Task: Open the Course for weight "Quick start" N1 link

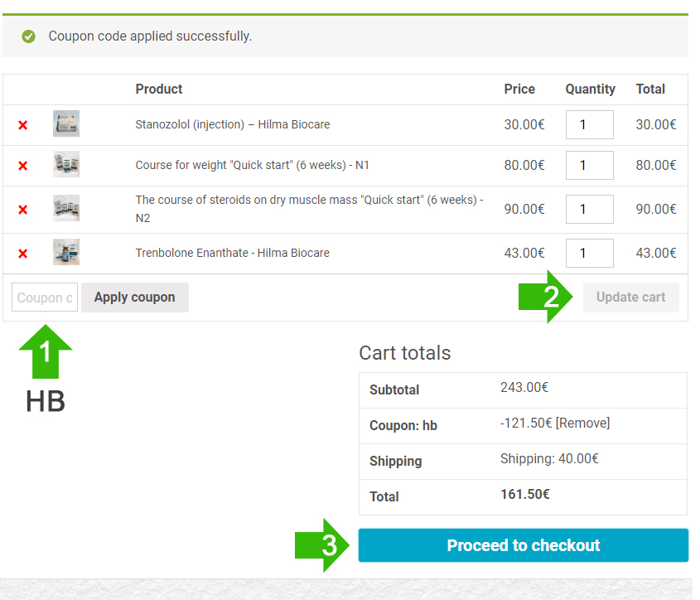Action: 253,165
